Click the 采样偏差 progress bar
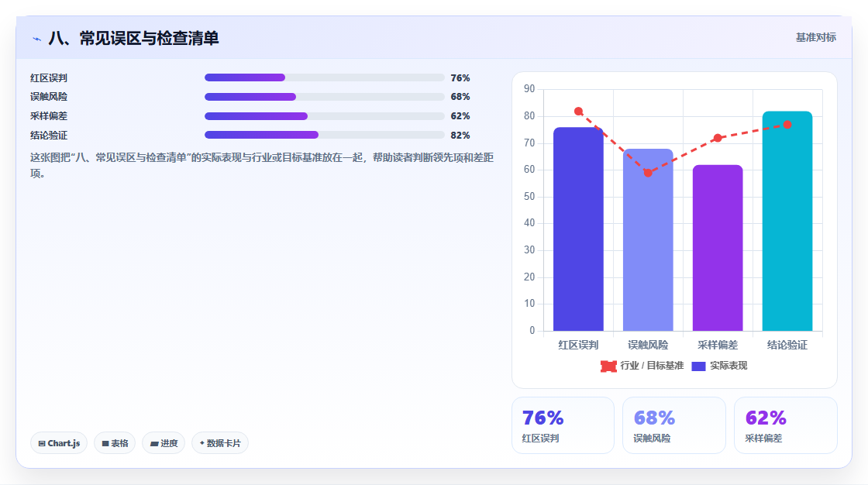Viewport: 868px width, 485px height. coord(325,116)
